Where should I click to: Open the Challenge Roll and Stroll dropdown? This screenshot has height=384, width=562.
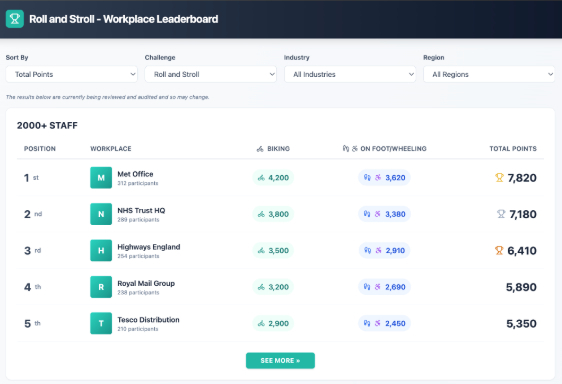pyautogui.click(x=211, y=74)
